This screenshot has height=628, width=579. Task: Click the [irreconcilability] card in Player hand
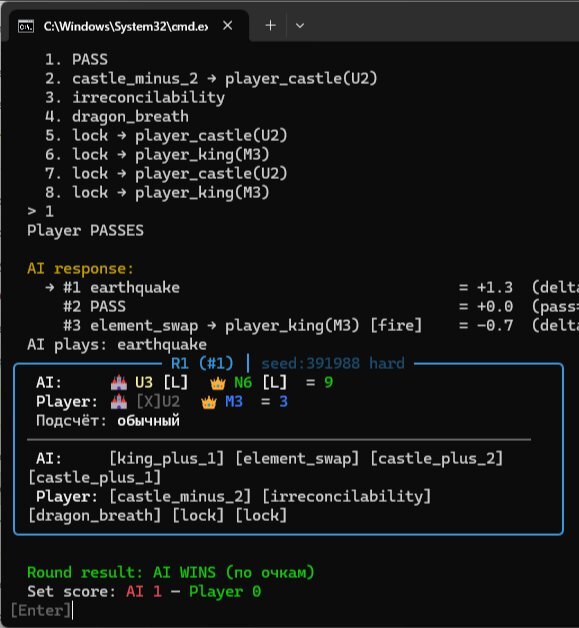coord(347,496)
